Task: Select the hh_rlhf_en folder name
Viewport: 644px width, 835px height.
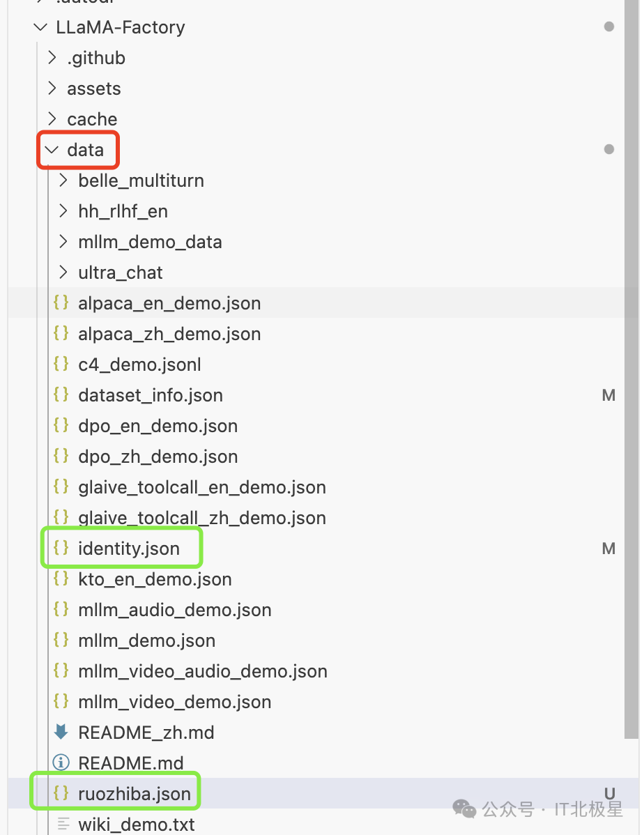Action: pos(123,211)
